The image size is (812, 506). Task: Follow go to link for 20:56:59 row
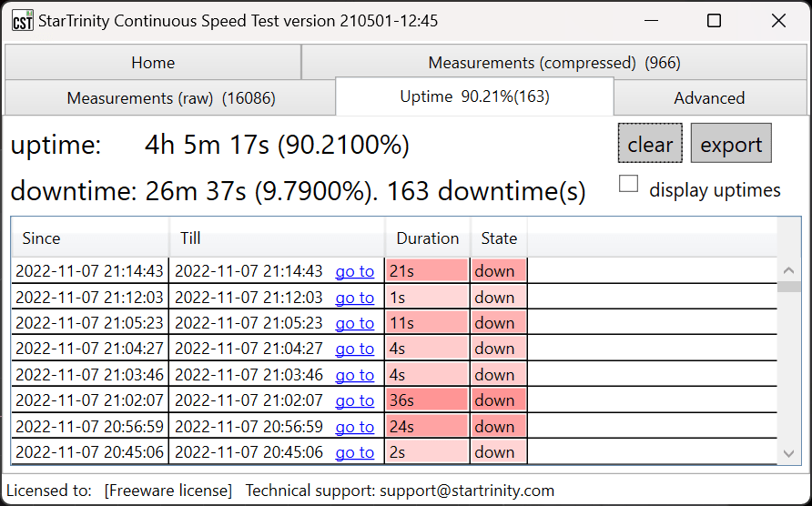coord(355,426)
